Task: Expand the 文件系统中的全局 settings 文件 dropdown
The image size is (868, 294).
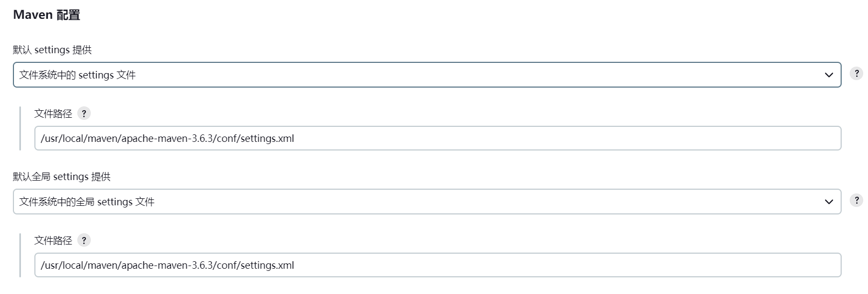Action: (x=427, y=202)
